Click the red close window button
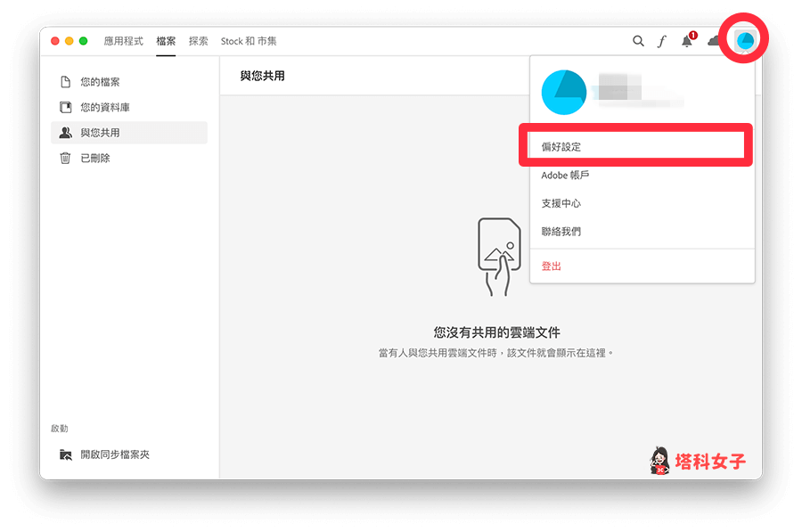 coord(54,41)
